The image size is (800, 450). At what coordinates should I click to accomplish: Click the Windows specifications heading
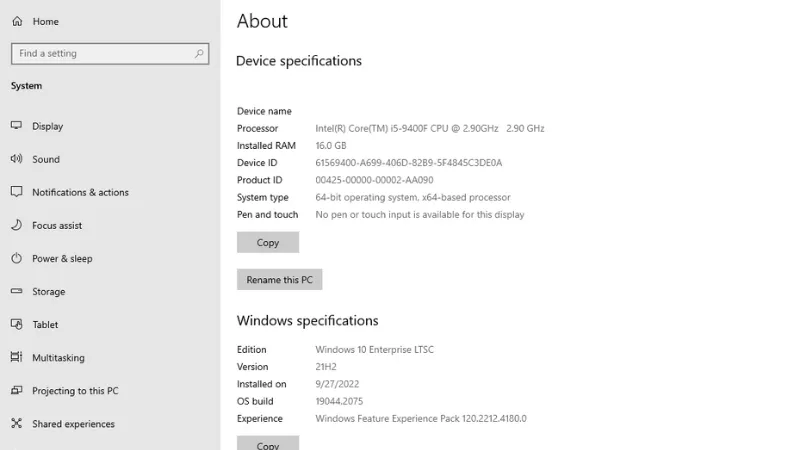307,321
